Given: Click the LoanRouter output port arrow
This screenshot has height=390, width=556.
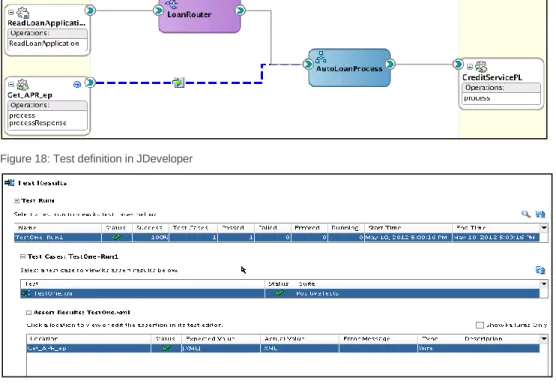Looking at the screenshot, I should tap(240, 10).
